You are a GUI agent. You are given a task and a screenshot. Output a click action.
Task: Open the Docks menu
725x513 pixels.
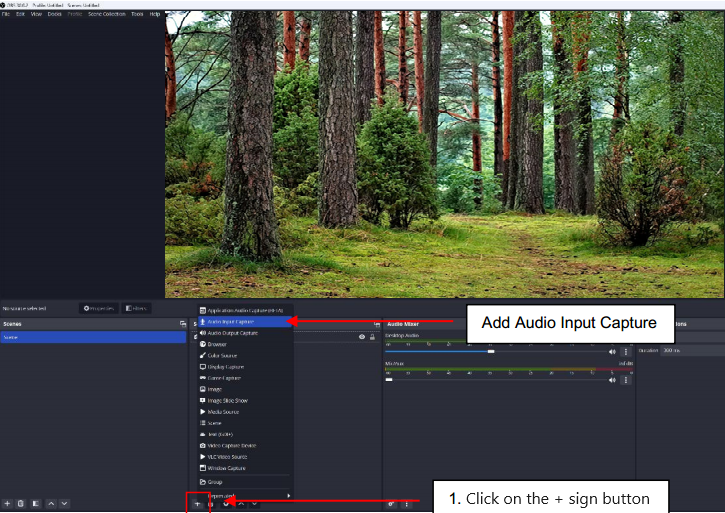54,14
